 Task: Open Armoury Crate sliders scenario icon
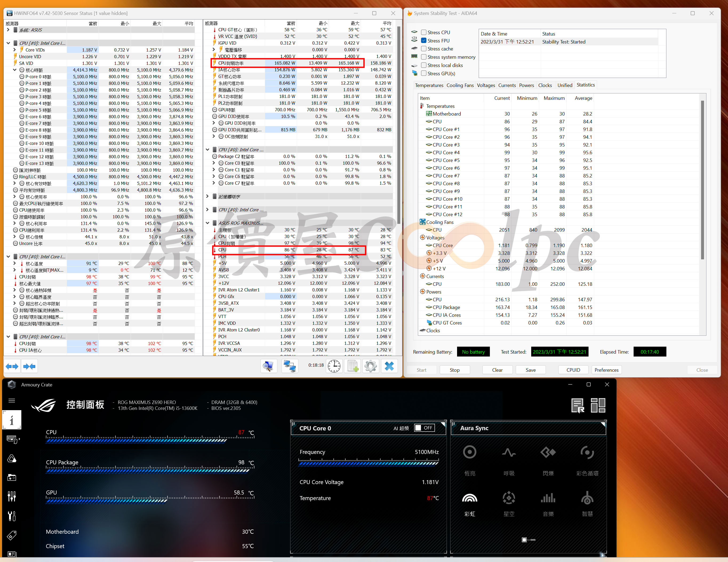pyautogui.click(x=12, y=497)
